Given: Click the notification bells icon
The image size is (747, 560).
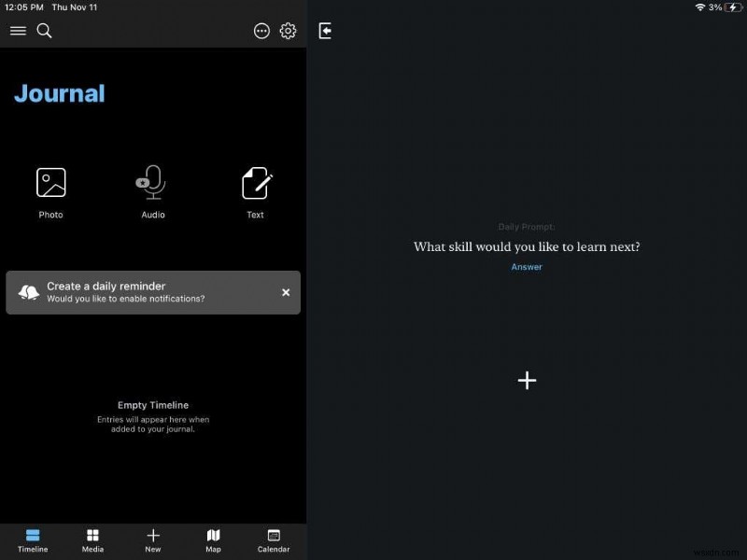Looking at the screenshot, I should coord(29,292).
